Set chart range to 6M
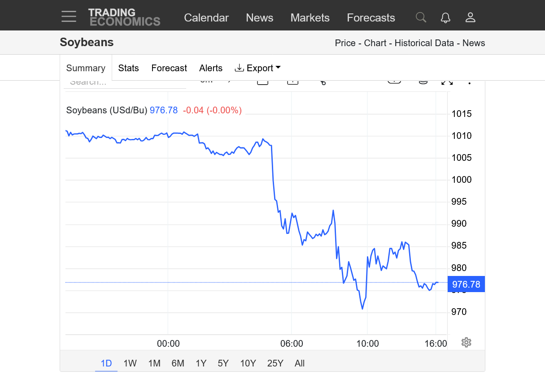This screenshot has width=545, height=392. pyautogui.click(x=178, y=363)
